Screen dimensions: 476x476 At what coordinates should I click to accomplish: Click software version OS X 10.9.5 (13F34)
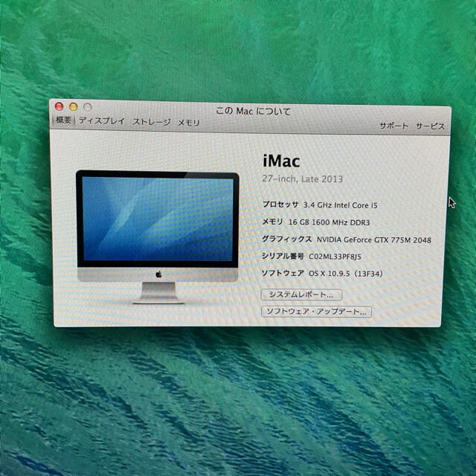point(345,274)
